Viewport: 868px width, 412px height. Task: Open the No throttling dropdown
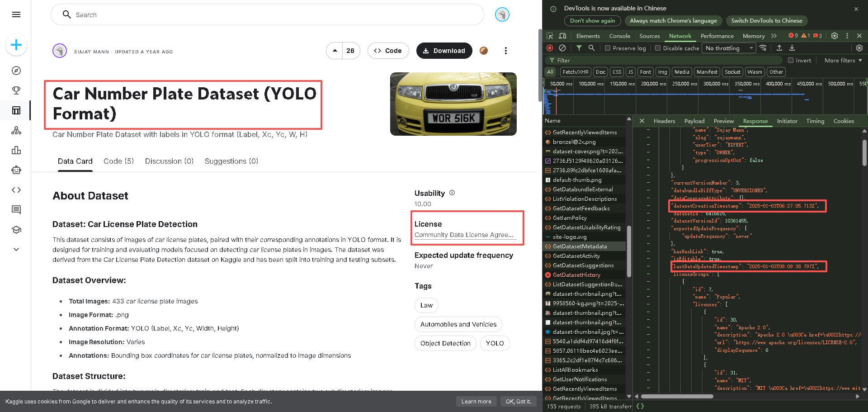729,48
